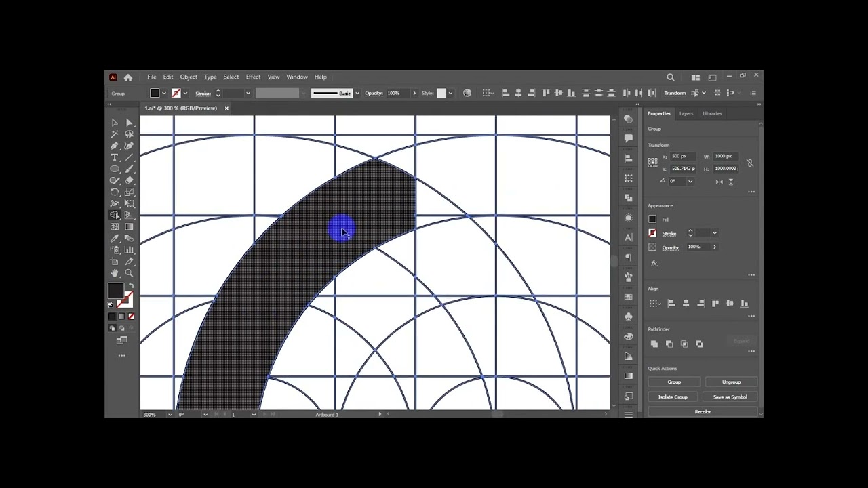
Task: Open the rotation angle dropdown in Transform
Action: pyautogui.click(x=690, y=182)
